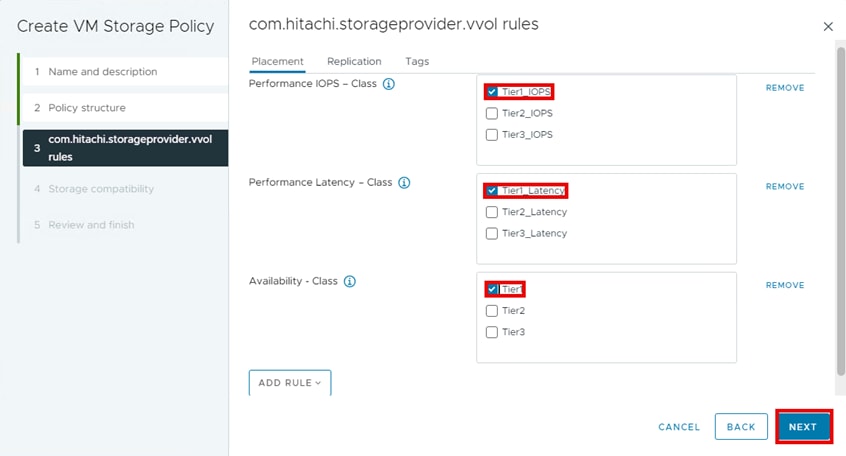Go to Name and description step
This screenshot has width=846, height=456.
point(103,72)
